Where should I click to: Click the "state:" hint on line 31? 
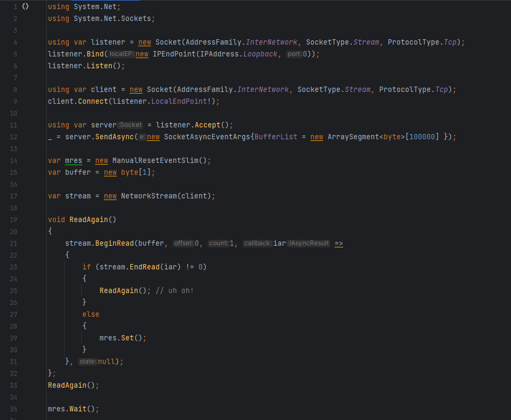click(x=87, y=361)
